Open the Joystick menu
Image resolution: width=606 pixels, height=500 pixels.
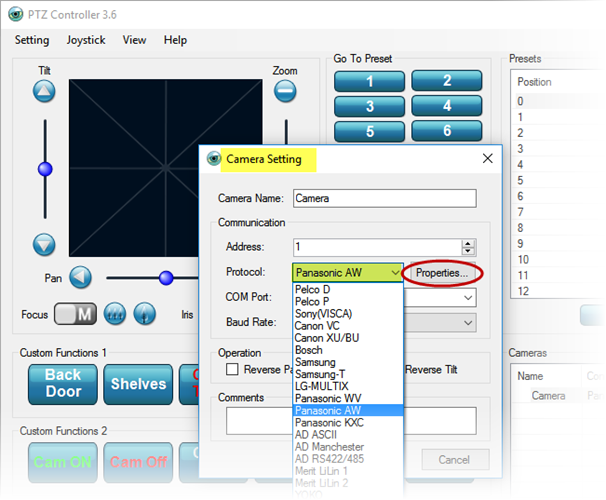click(x=86, y=40)
